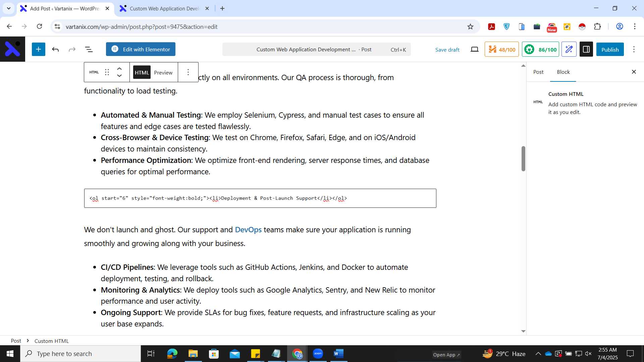The height and width of the screenshot is (362, 644).
Task: Undo the last change
Action: (55, 50)
